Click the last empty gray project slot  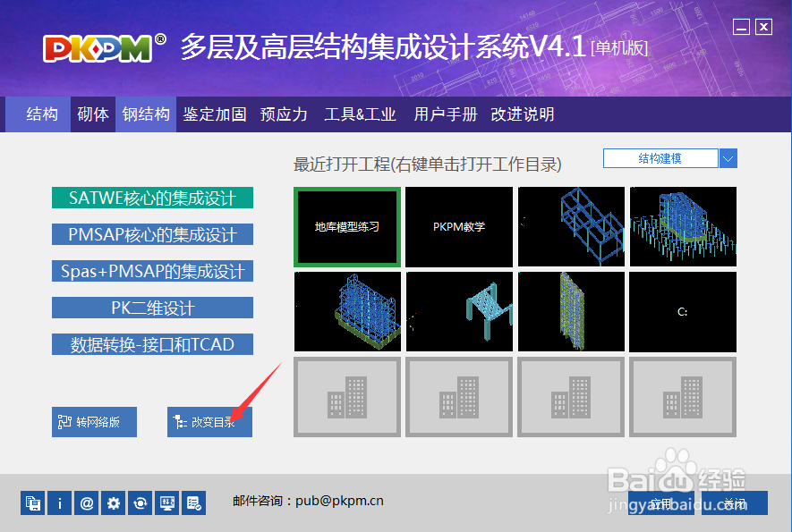point(683,397)
